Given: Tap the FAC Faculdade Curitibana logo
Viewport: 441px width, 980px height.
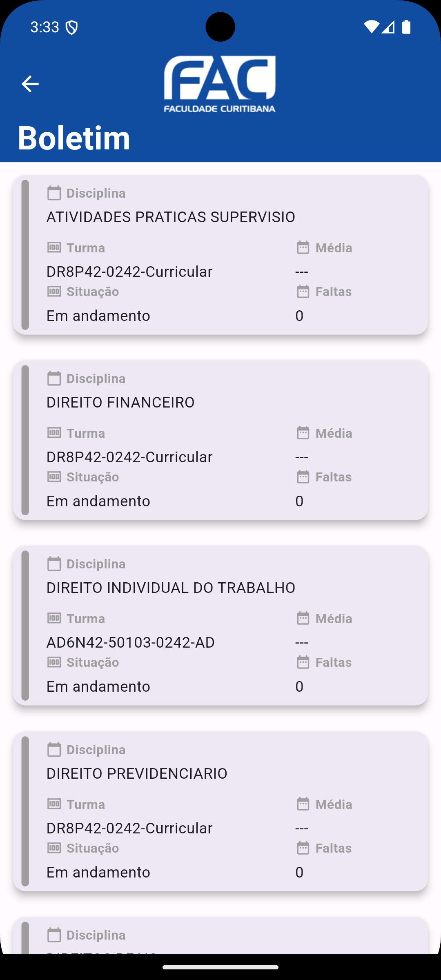Looking at the screenshot, I should tap(220, 84).
